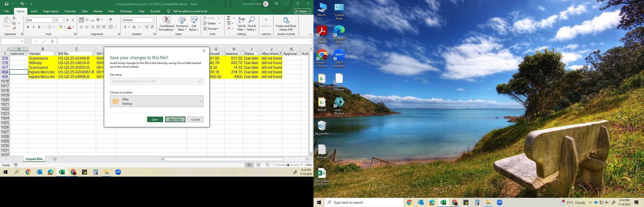Click the Borders icon in Font group
Screen dimensions: 644x207
coord(50,27)
